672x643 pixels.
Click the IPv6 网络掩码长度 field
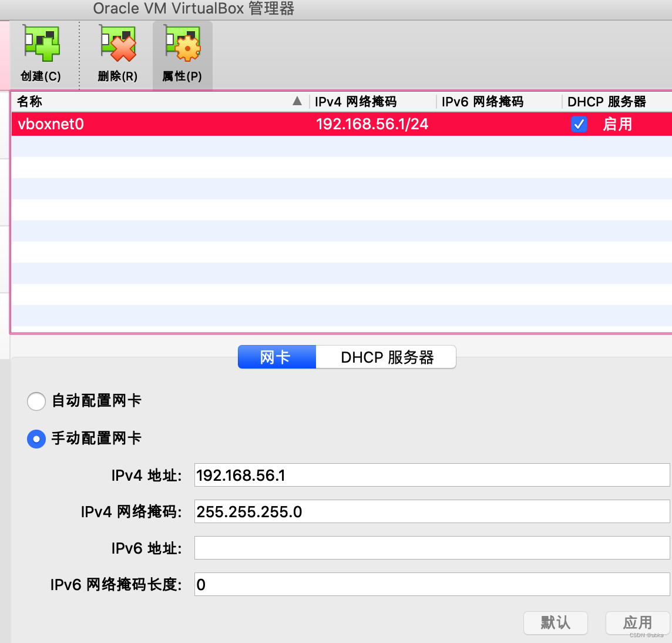[x=432, y=584]
